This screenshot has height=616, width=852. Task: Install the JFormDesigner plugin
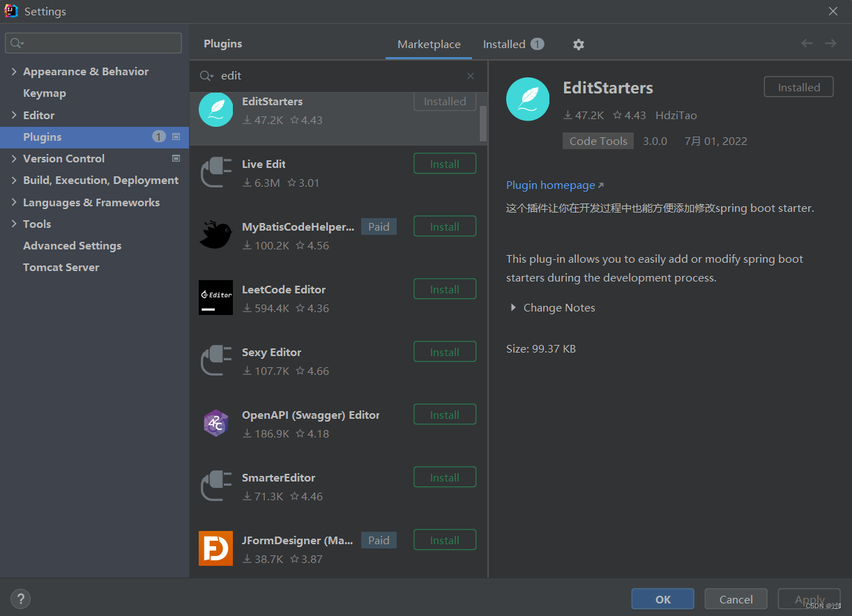(x=445, y=540)
